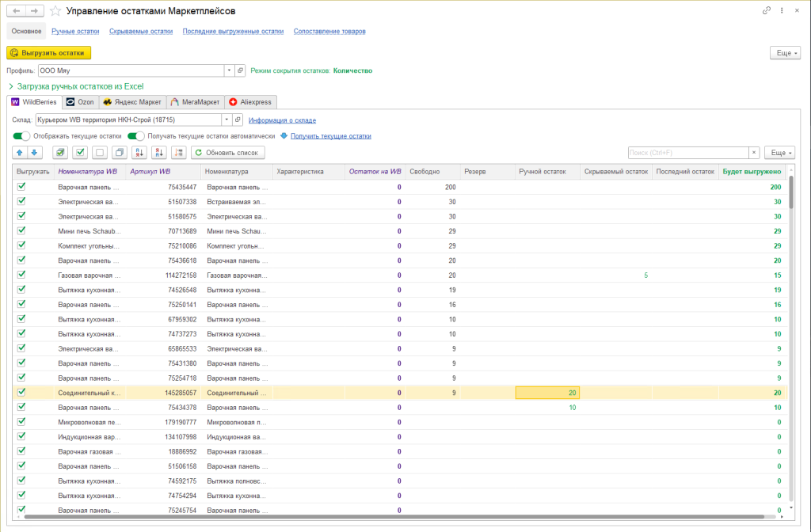Open the top Еще menu
The width and height of the screenshot is (811, 532).
pyautogui.click(x=785, y=53)
